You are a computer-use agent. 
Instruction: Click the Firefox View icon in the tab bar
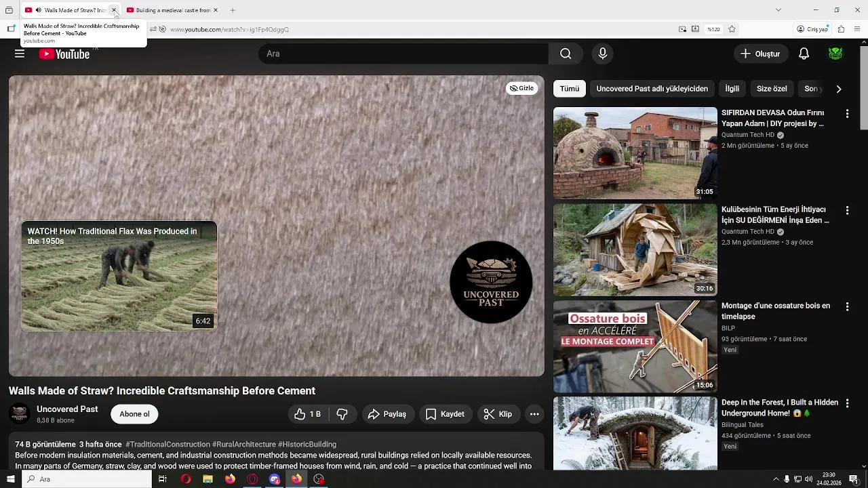pos(9,10)
